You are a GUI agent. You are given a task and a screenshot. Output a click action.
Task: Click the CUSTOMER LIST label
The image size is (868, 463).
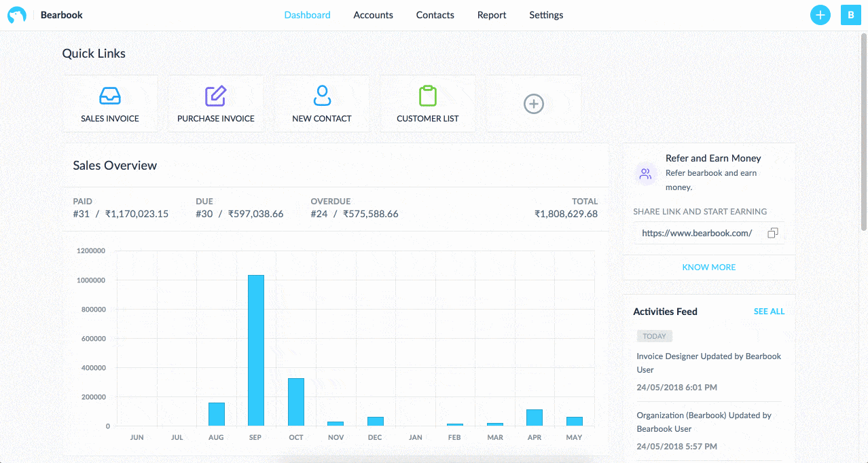coord(428,119)
